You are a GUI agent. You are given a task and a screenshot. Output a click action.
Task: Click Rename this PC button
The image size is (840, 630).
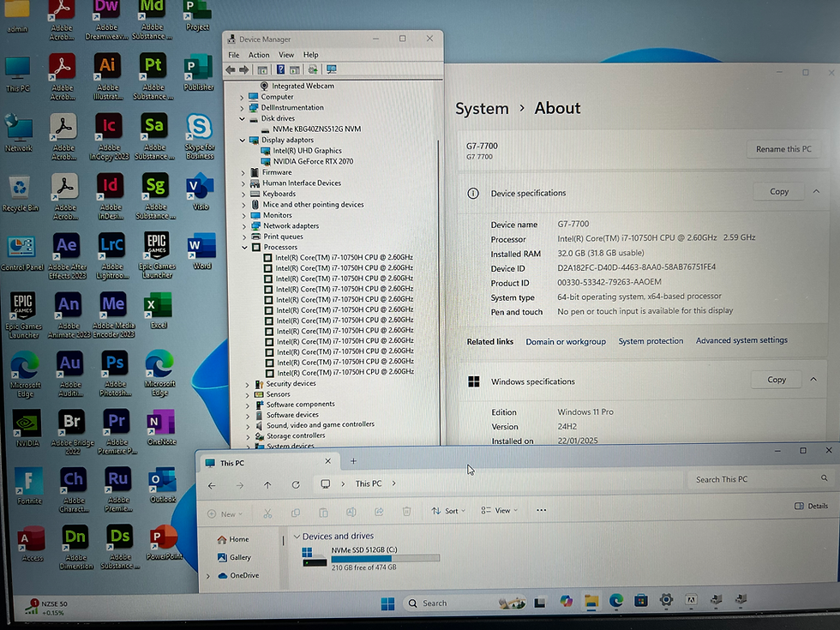[x=783, y=149]
